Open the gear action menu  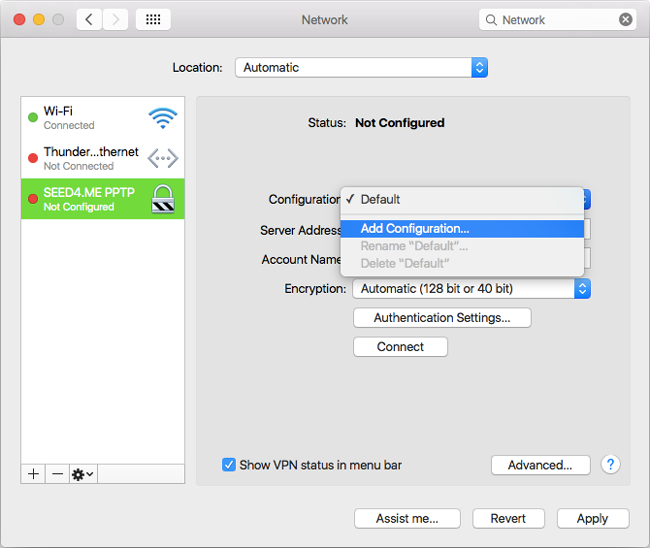82,474
